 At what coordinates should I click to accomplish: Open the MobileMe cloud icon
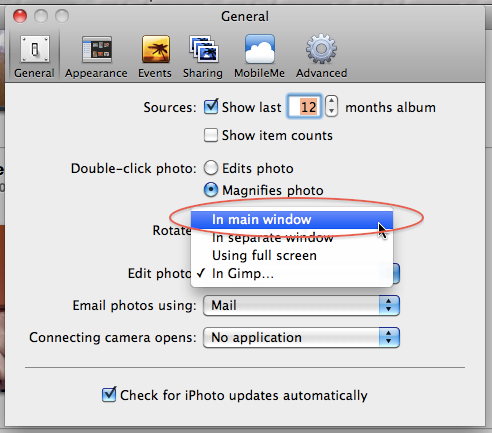click(260, 49)
